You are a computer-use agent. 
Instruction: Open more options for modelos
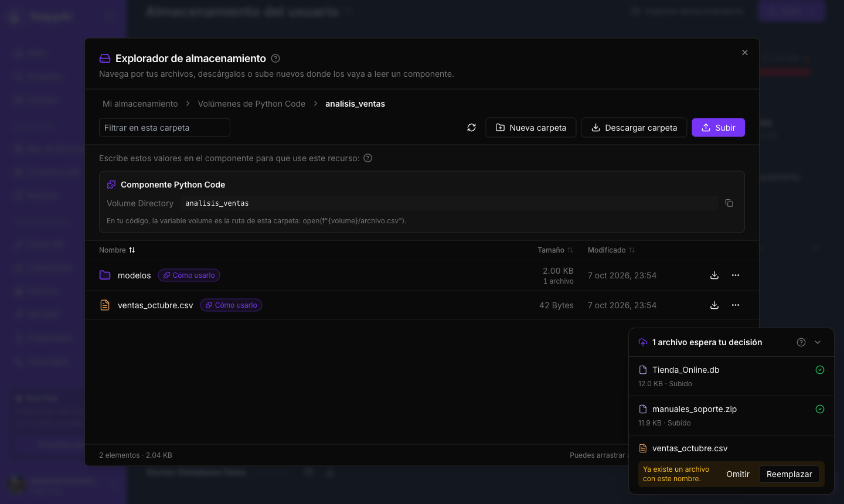coord(736,275)
